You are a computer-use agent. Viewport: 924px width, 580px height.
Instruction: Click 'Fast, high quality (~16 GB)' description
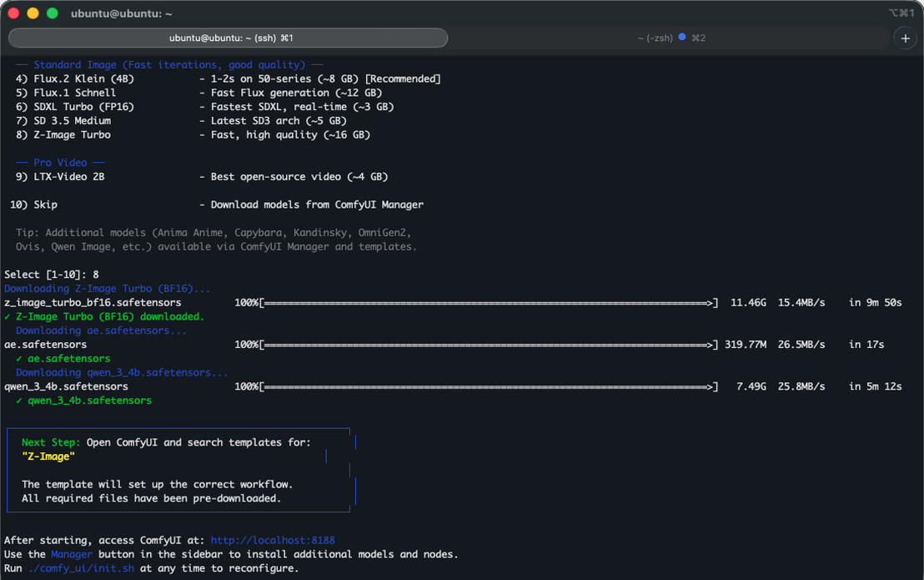(290, 135)
